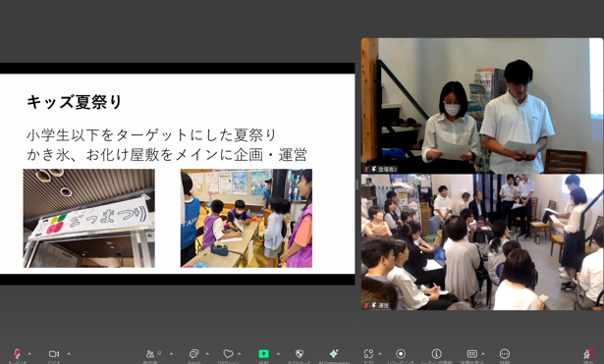Expand share options caret beside green button
Image resolution: width=604 pixels, height=364 pixels.
278,353
